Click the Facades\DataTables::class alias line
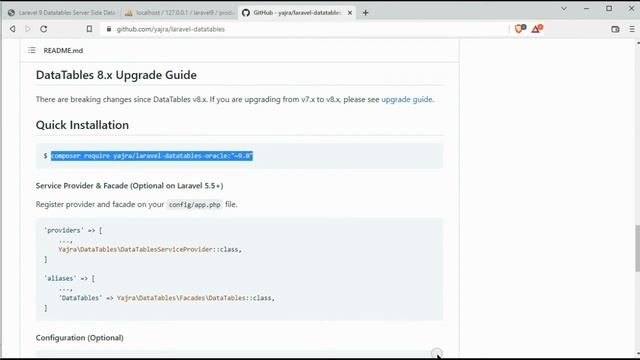The image size is (640, 360). [167, 298]
